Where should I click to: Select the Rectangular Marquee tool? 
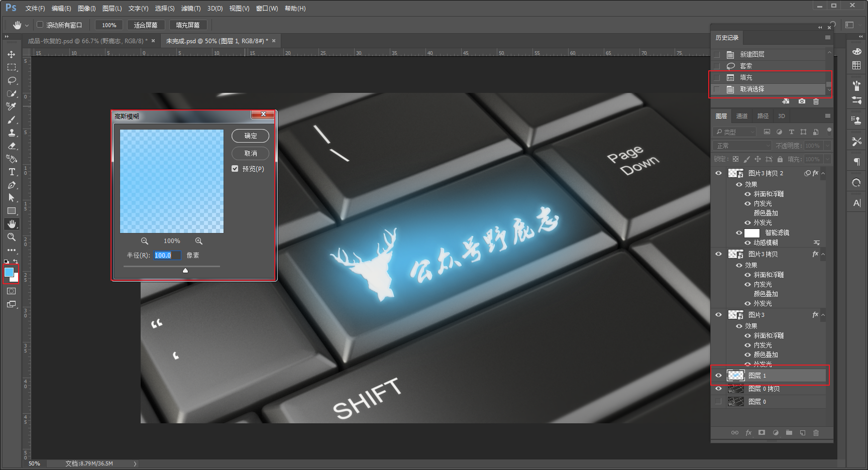[x=12, y=67]
